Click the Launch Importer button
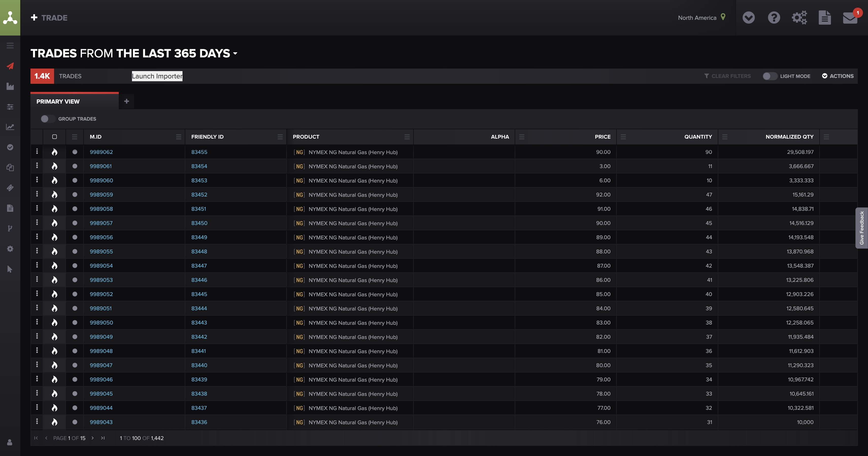Viewport: 868px width, 456px height. point(157,76)
